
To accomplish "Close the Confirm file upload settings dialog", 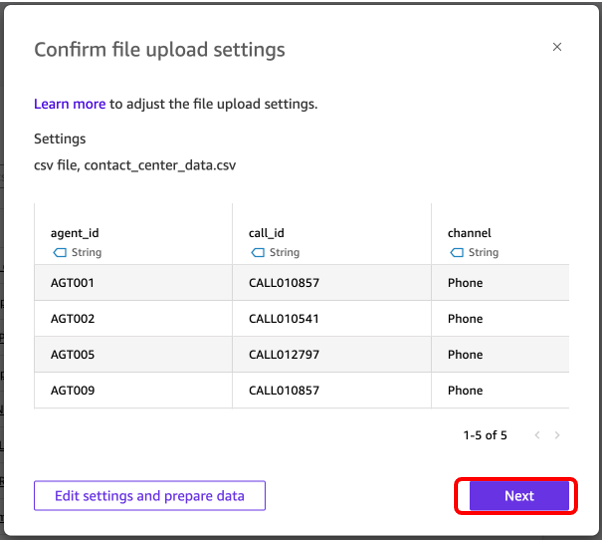I will pyautogui.click(x=557, y=47).
